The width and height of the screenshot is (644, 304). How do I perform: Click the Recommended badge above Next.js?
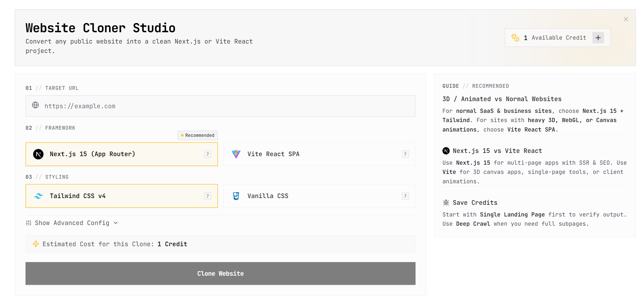coord(197,135)
